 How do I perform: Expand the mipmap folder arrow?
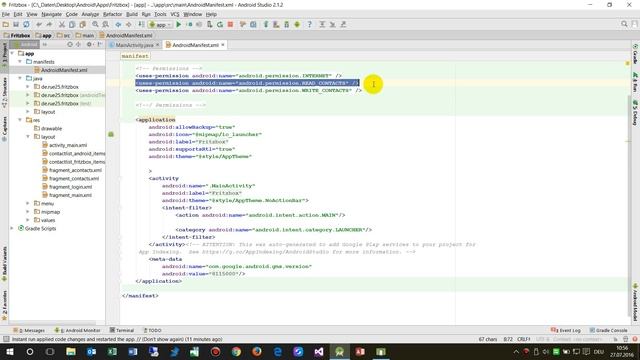(28, 212)
